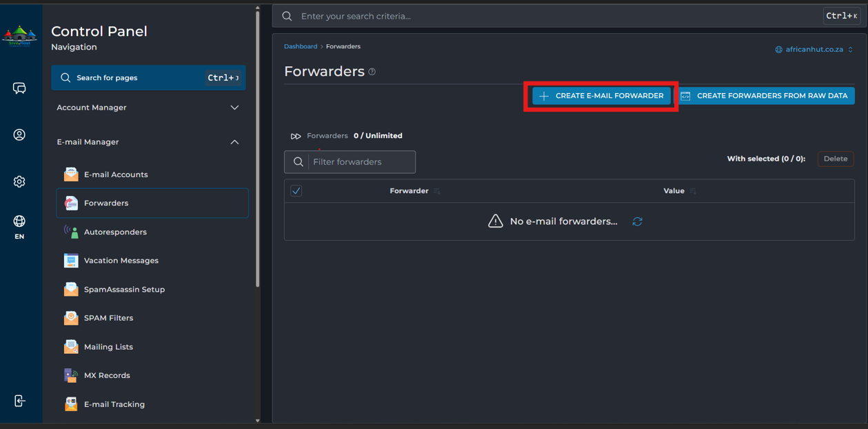The image size is (868, 429).
Task: Click the magnifier icon in Filter forwarders
Action: tap(298, 162)
